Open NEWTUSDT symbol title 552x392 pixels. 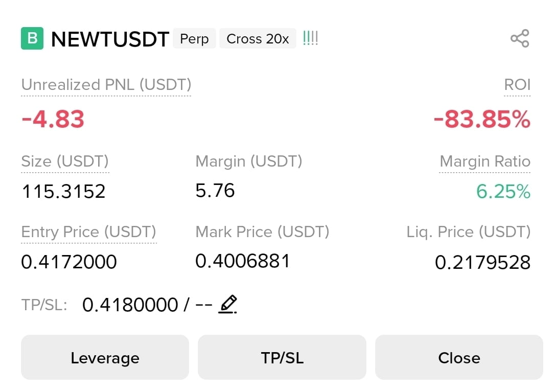click(x=110, y=39)
